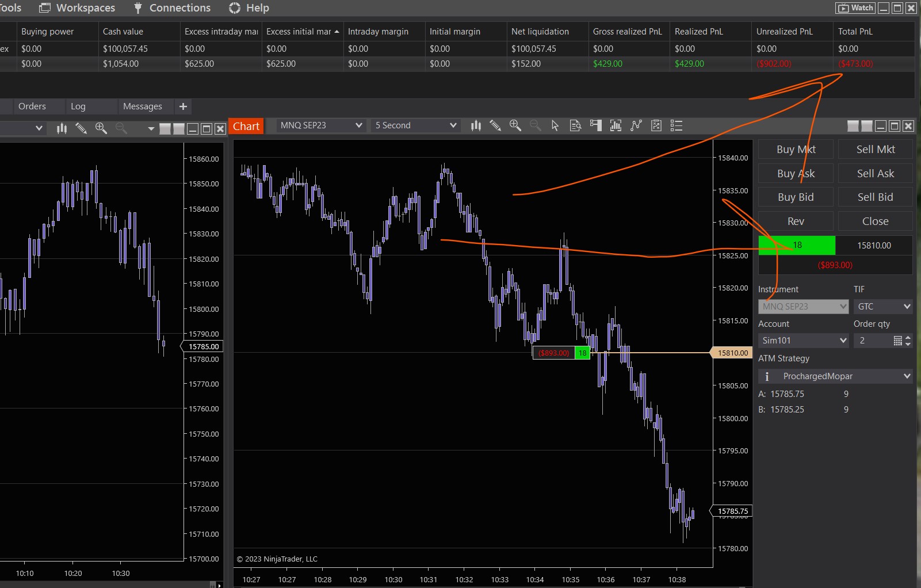The image size is (921, 588).
Task: Open the chart MNQ SEP23 instrument dropdown
Action: click(320, 125)
